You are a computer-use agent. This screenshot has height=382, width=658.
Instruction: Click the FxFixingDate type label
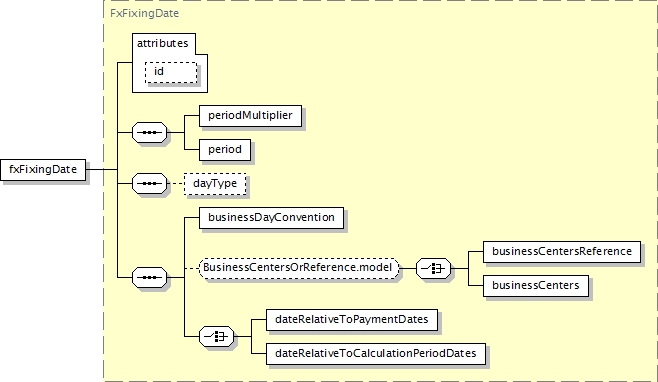144,13
